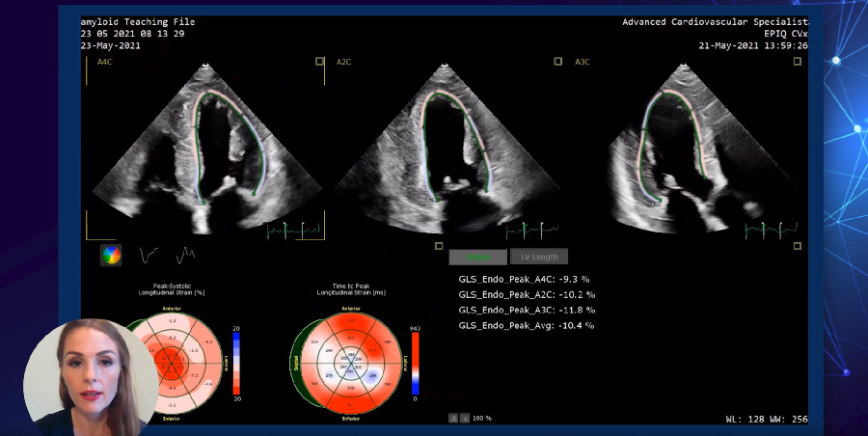Click the peak systolic strain color scale bar
Viewport: 868px width, 436px height.
click(x=237, y=359)
